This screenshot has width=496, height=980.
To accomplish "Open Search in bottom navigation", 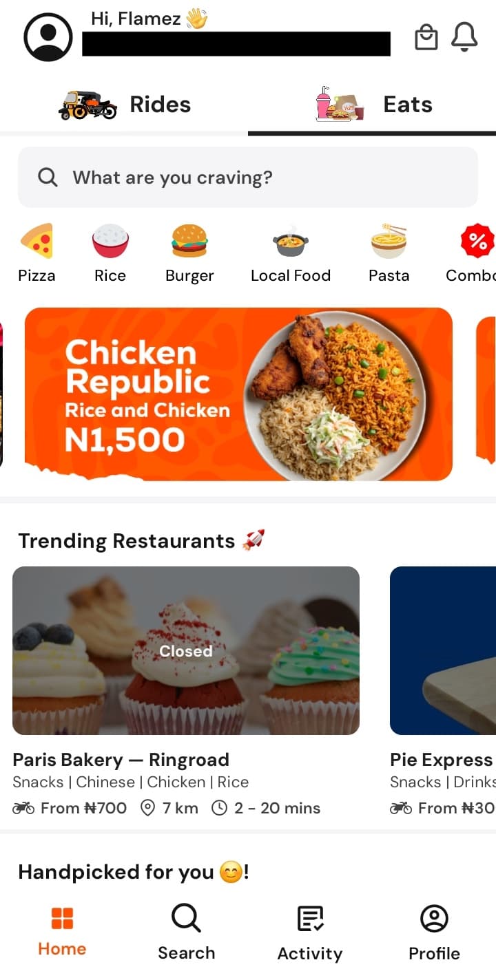I will pyautogui.click(x=186, y=933).
